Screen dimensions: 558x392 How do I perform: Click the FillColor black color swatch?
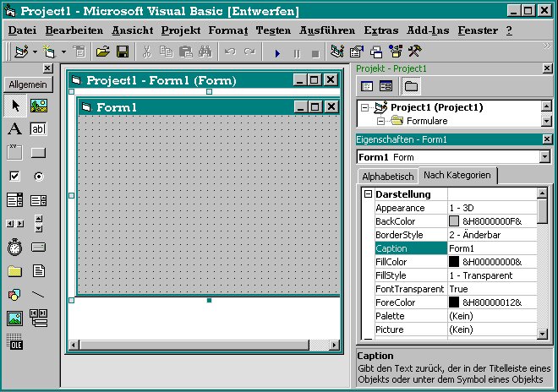[454, 262]
